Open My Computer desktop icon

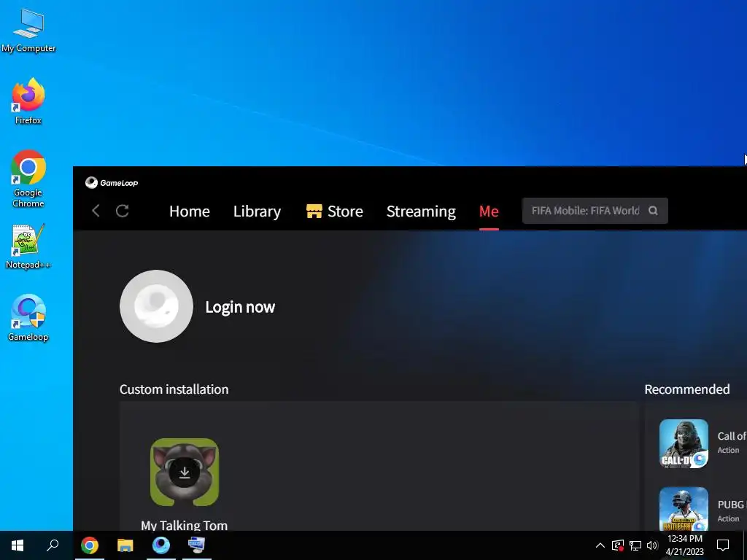28,31
